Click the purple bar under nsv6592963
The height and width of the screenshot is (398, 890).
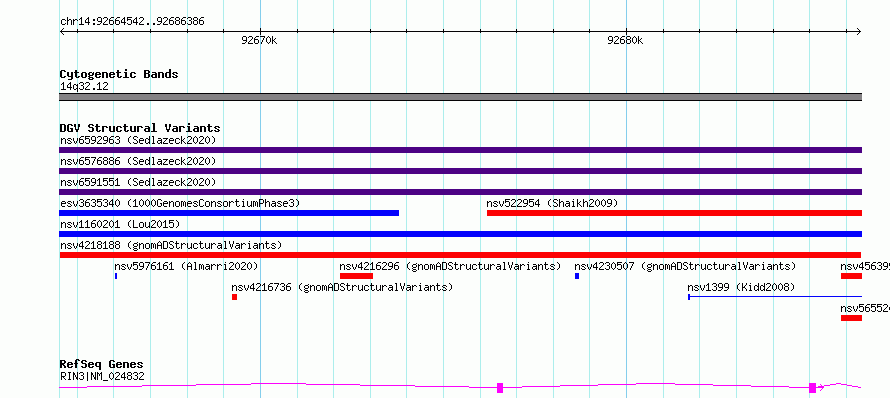pyautogui.click(x=460, y=150)
